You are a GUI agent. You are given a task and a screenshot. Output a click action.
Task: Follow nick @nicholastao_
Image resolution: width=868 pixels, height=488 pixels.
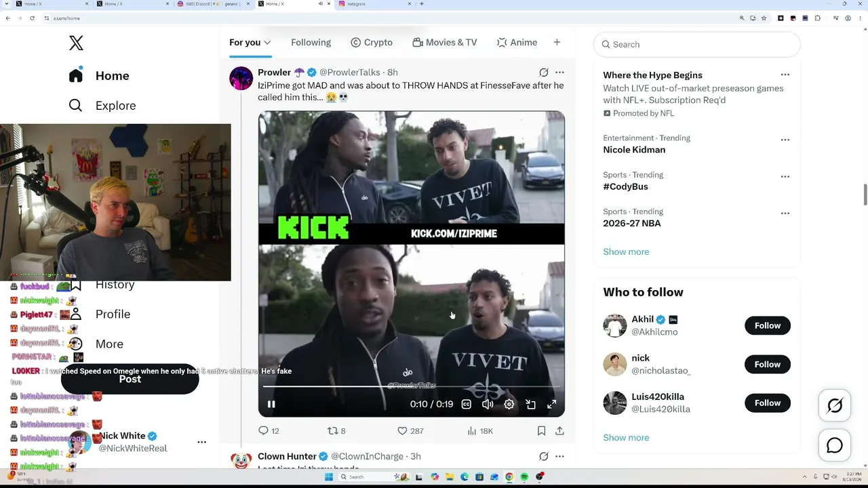click(x=768, y=364)
